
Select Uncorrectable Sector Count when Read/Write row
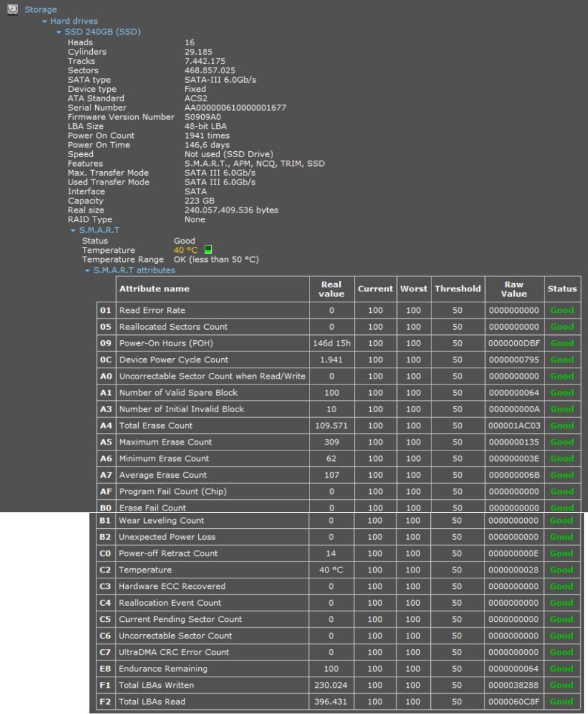point(339,376)
